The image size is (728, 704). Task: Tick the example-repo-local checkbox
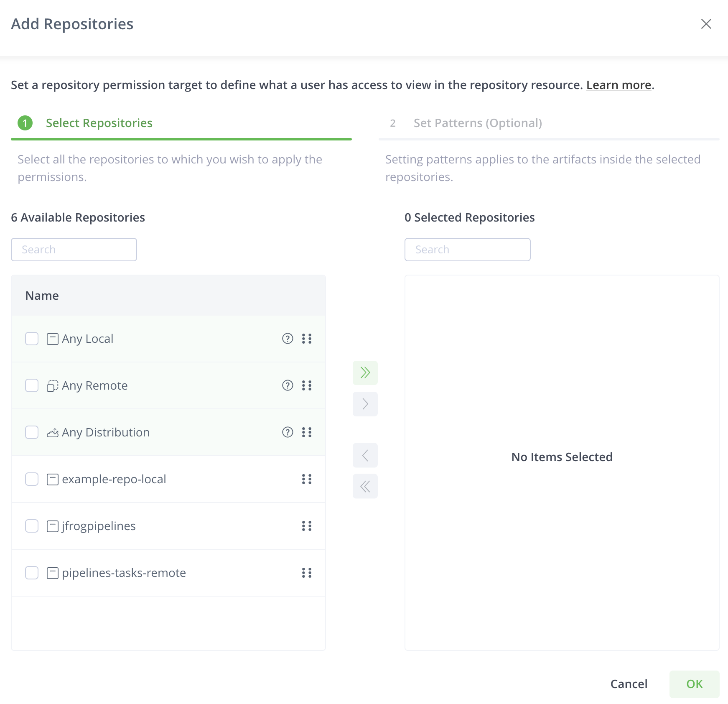click(x=32, y=479)
